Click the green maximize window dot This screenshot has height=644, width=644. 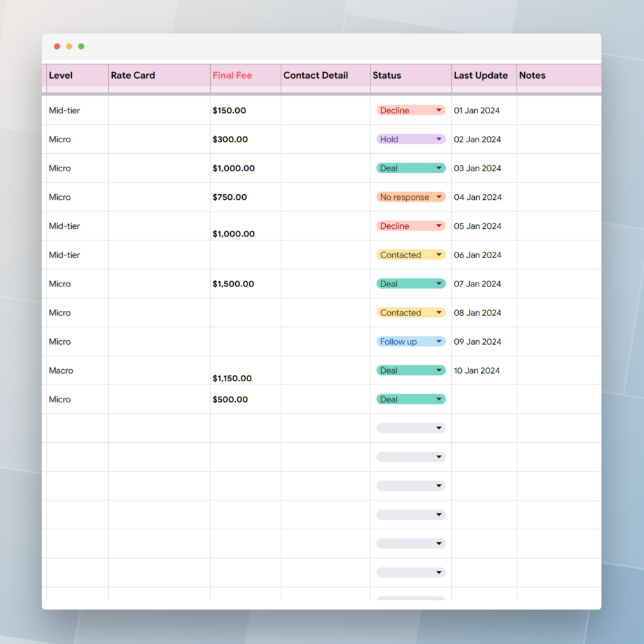pyautogui.click(x=81, y=46)
